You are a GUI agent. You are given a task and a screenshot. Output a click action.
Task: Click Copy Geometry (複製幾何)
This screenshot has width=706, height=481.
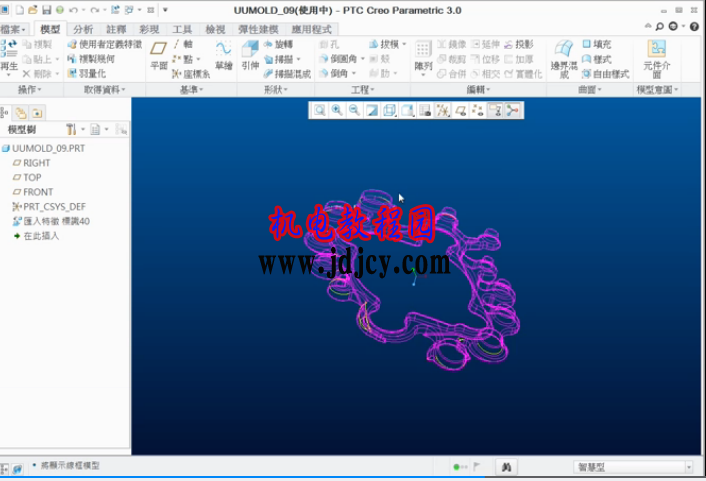coord(91,59)
